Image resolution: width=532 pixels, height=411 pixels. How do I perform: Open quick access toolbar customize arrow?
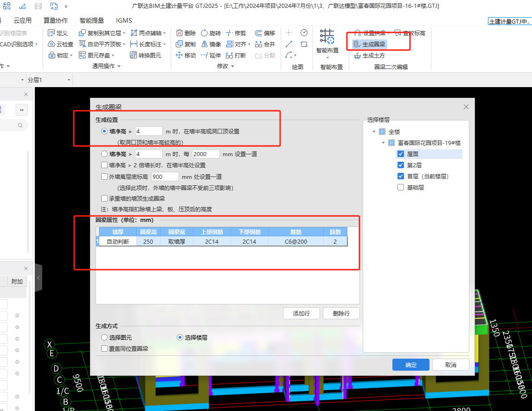66,6
